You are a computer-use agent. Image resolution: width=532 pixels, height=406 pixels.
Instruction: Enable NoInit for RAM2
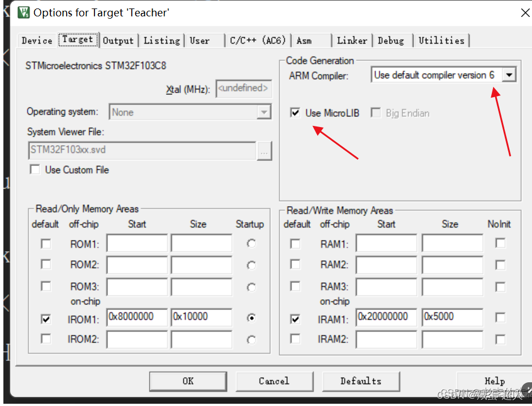tap(500, 265)
